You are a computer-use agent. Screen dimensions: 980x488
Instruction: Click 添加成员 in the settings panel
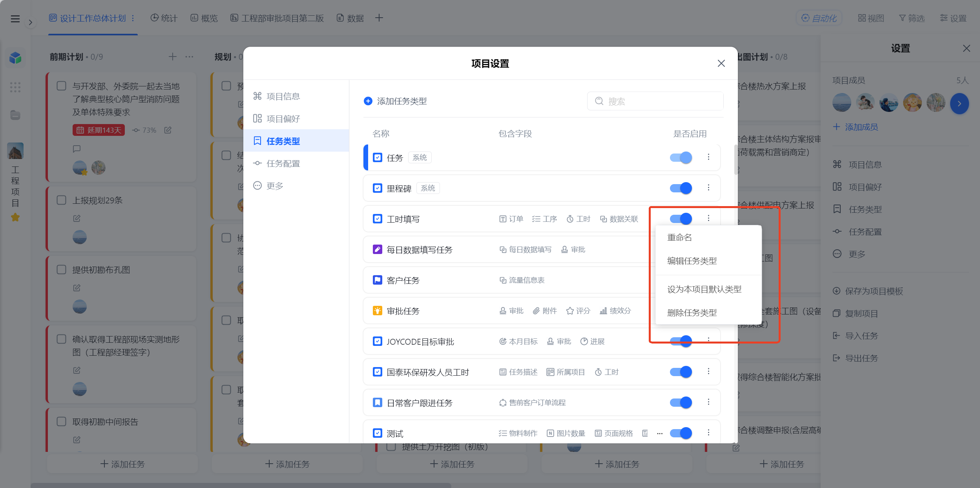[x=855, y=127]
